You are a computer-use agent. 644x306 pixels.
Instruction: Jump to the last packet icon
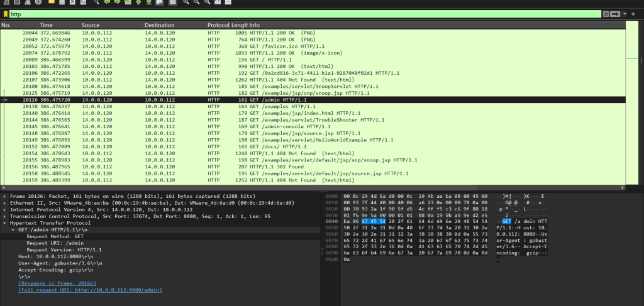click(149, 3)
